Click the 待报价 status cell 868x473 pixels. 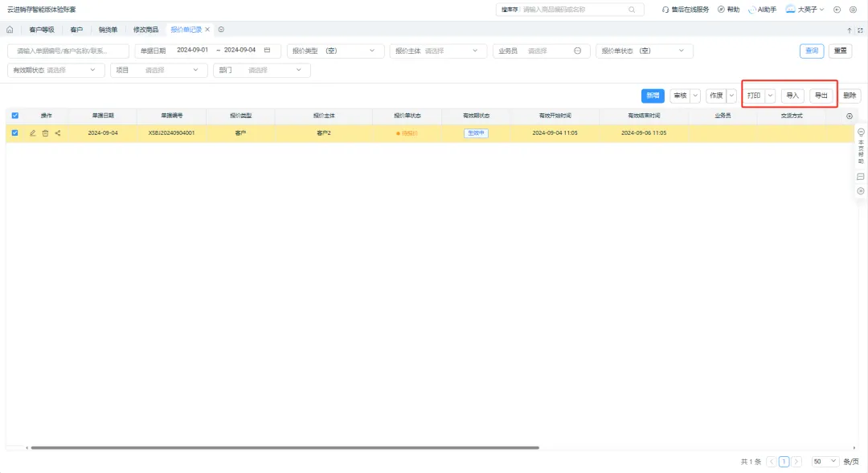coord(407,133)
